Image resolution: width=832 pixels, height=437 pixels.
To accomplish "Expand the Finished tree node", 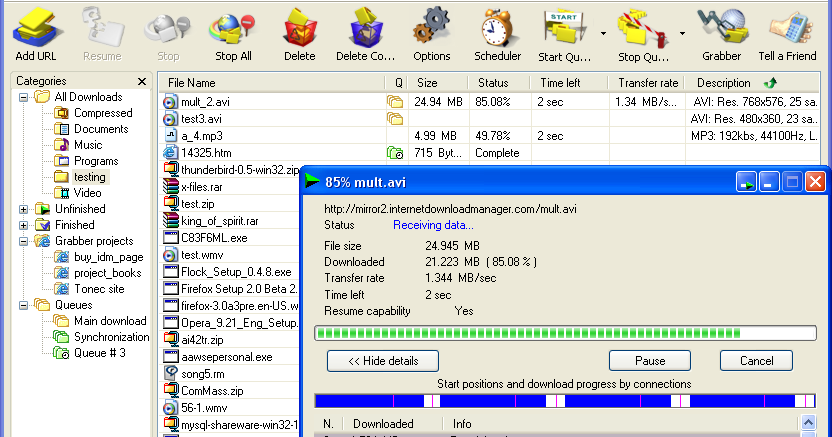I will pyautogui.click(x=23, y=225).
